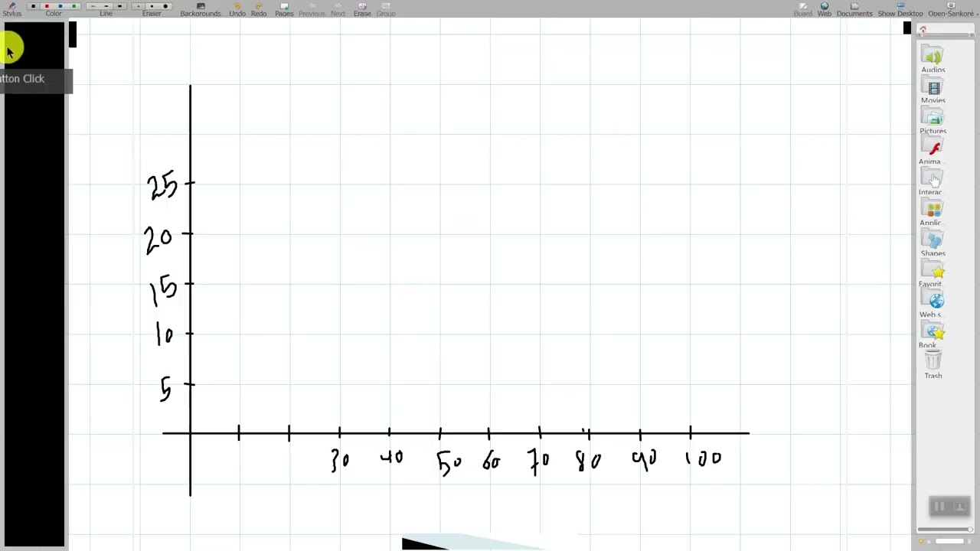
Task: Click Show Desktop
Action: 900,9
